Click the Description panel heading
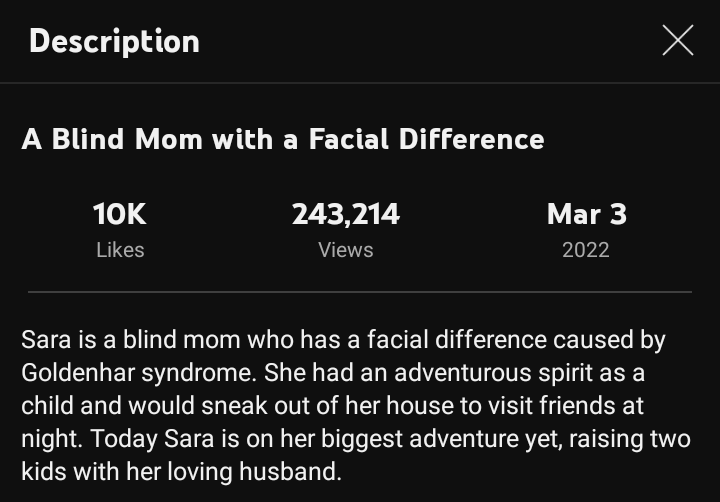This screenshot has height=502, width=720. click(x=114, y=41)
